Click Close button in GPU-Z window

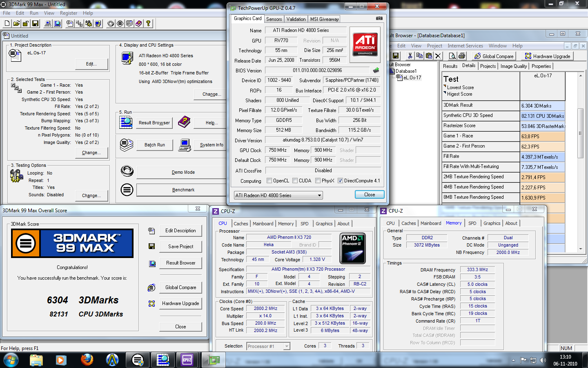[370, 195]
